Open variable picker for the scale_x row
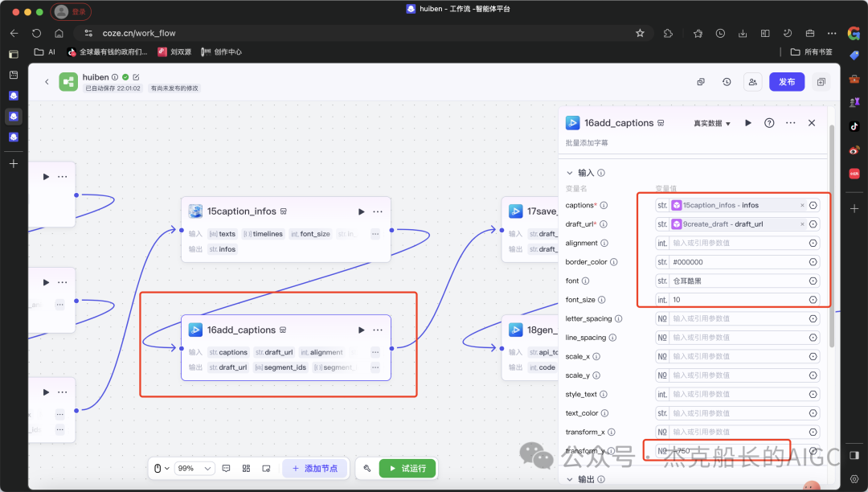The width and height of the screenshot is (868, 492). (x=813, y=356)
